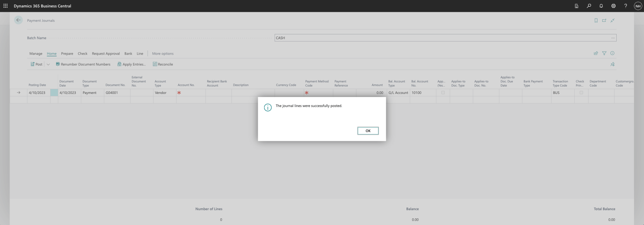Go back with the arrow icon
The image size is (644, 225).
pyautogui.click(x=19, y=20)
